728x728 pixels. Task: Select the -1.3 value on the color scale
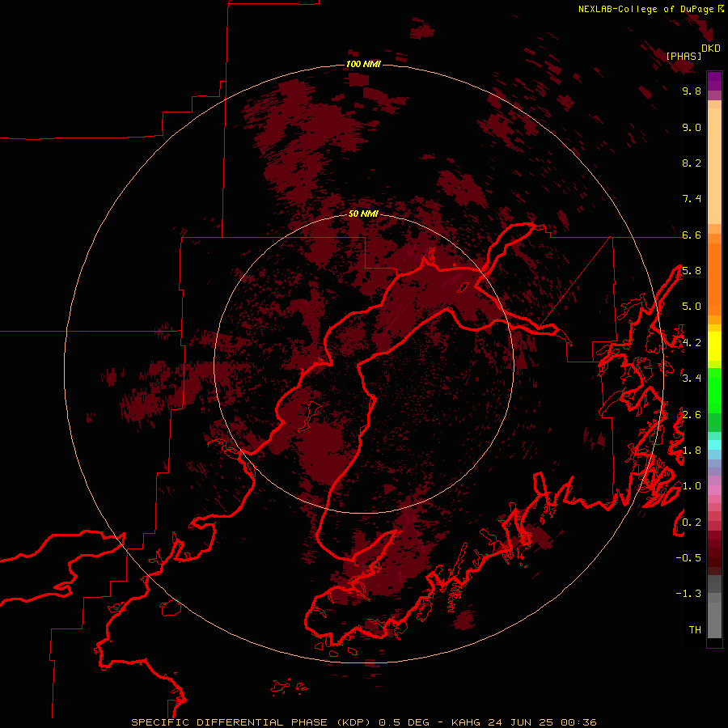(688, 594)
